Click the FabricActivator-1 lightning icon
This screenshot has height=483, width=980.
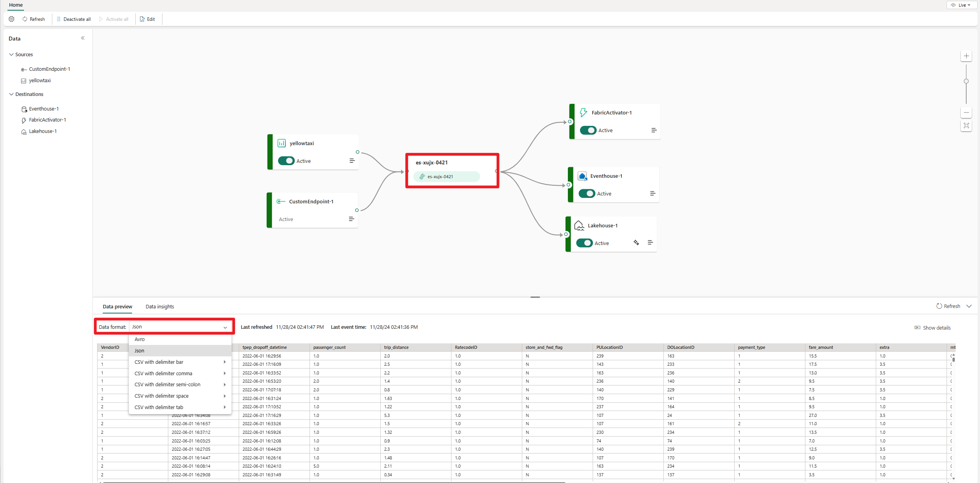point(584,112)
